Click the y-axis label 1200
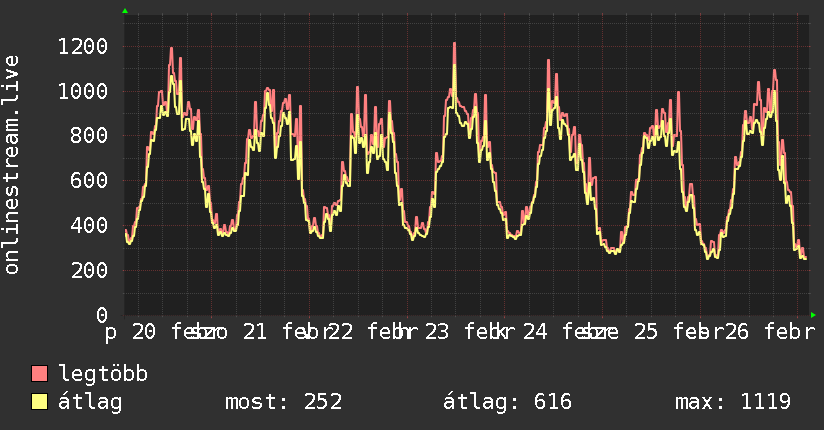The height and width of the screenshot is (430, 824). [83, 47]
